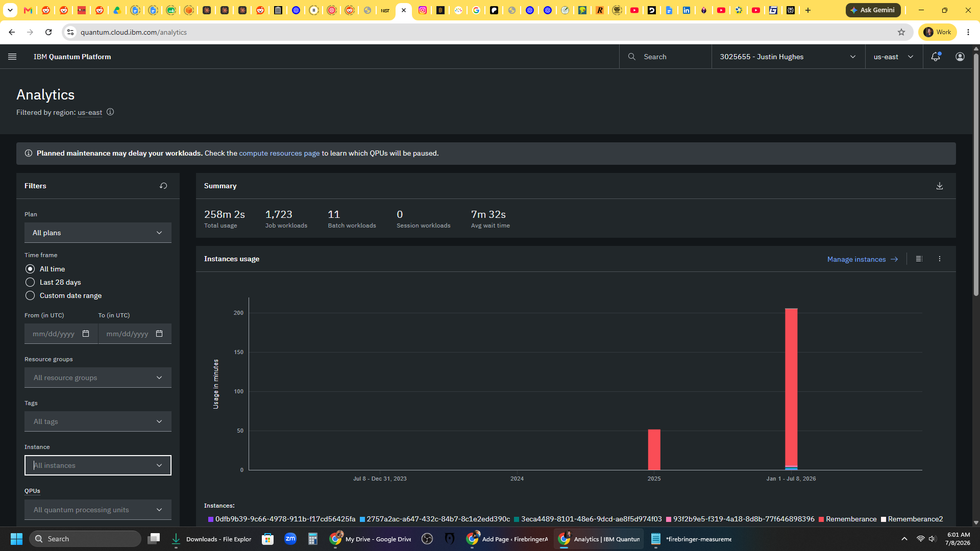Click the page vertical scrollbar thumb
This screenshot has height=551, width=980.
976,173
